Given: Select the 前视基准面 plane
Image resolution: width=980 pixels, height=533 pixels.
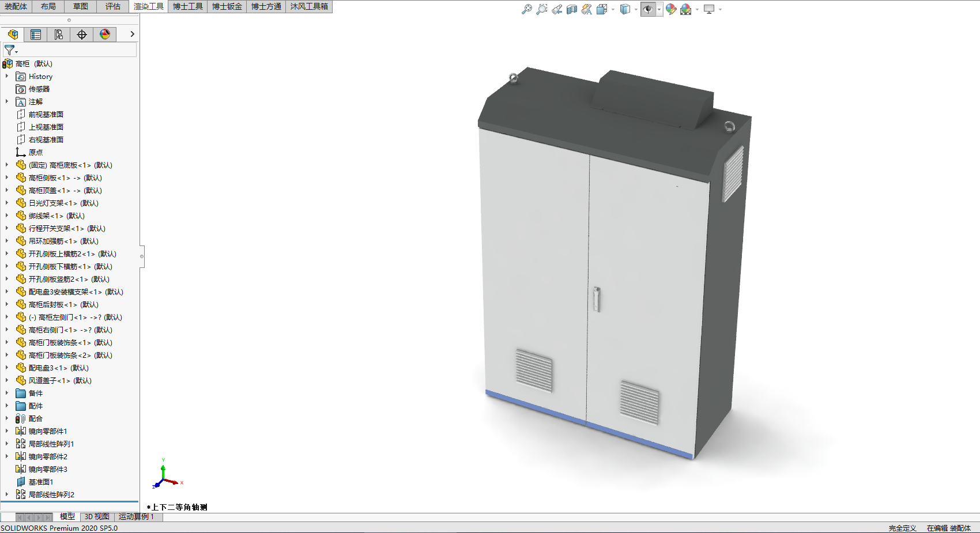Looking at the screenshot, I should 46,115.
